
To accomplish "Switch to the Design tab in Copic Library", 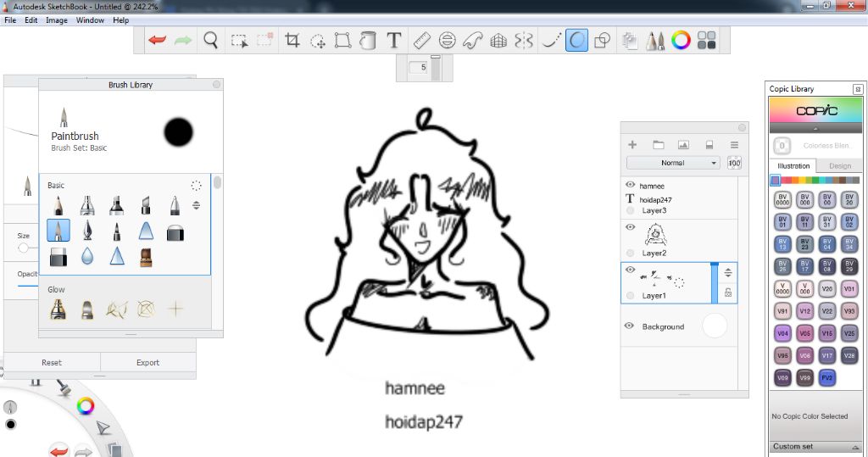I will coord(840,165).
